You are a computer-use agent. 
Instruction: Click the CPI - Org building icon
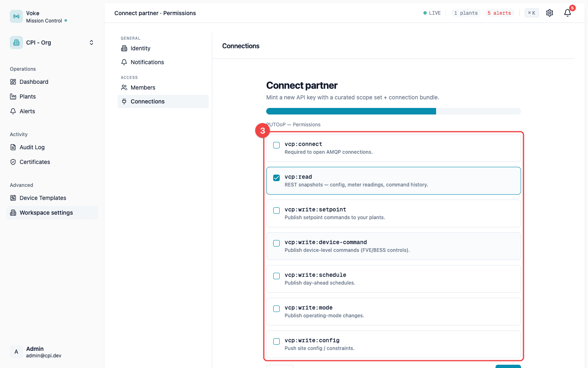[16, 43]
